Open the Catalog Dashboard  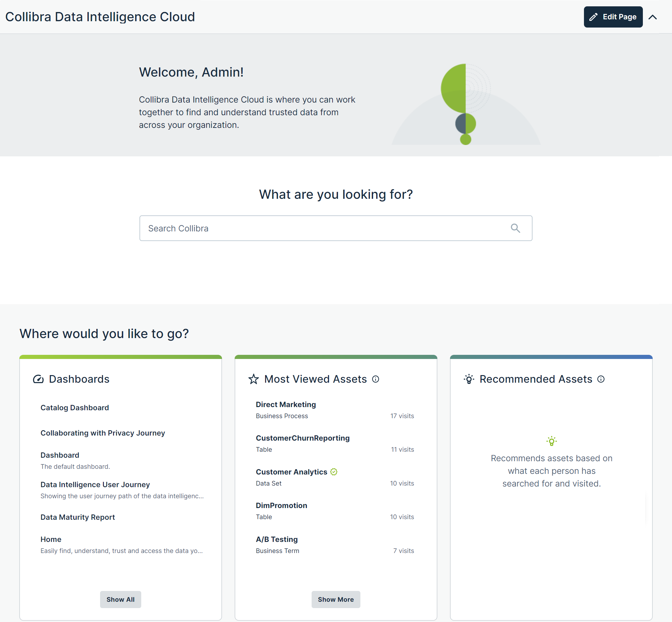pos(74,408)
